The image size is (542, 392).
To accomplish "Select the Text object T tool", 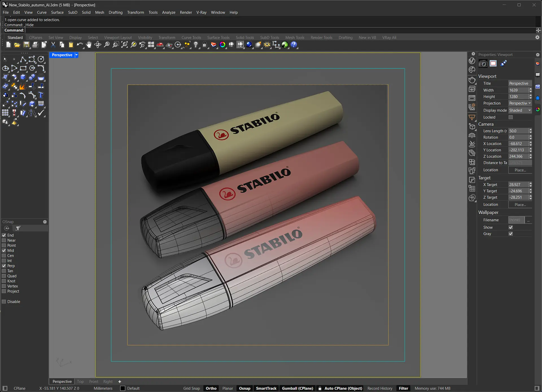I will pyautogui.click(x=41, y=95).
